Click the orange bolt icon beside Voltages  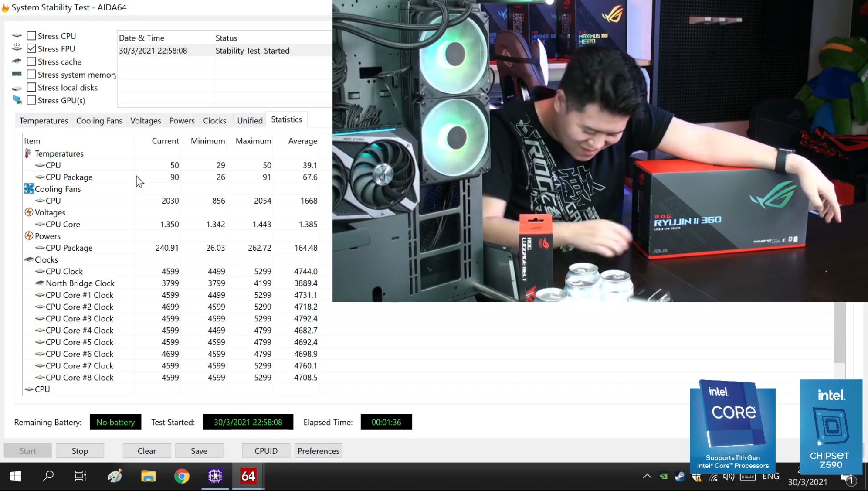(x=29, y=212)
